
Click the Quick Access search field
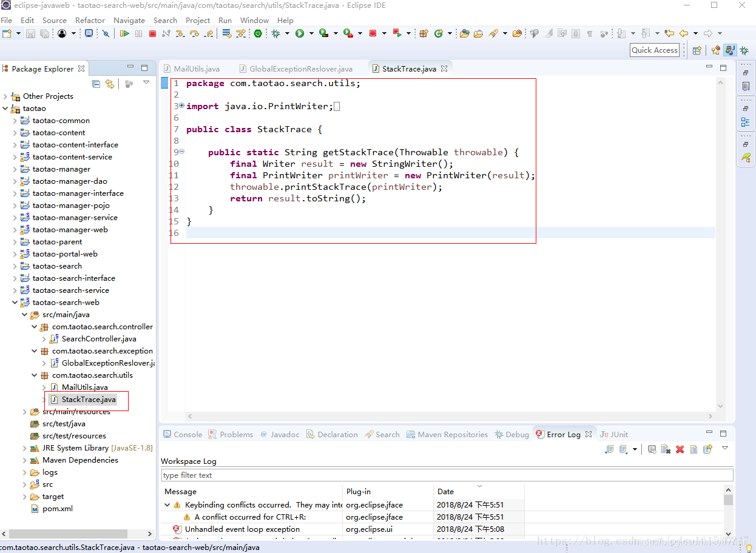coord(655,50)
